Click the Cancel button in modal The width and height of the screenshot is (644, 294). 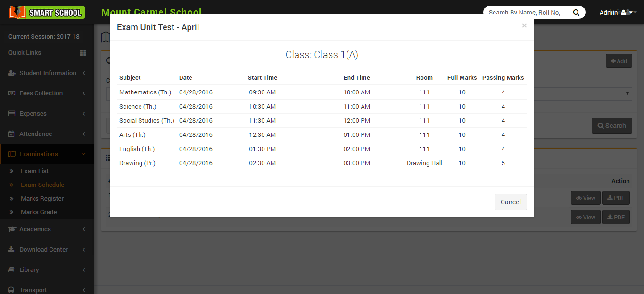click(x=511, y=202)
